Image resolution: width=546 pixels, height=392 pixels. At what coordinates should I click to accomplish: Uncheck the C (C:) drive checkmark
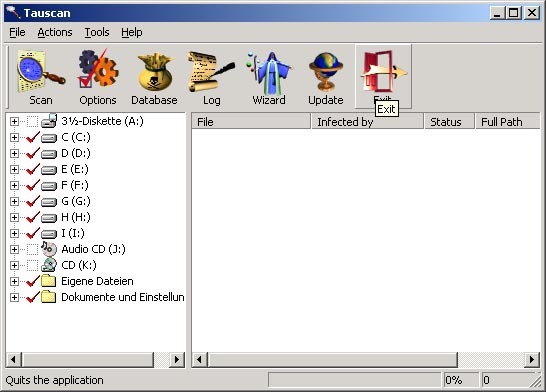click(x=32, y=138)
